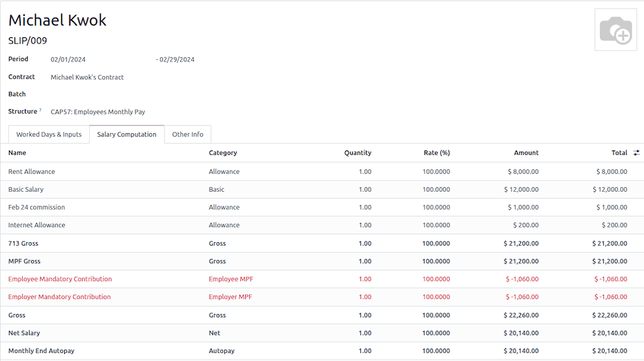Click the Feb 24 commission line
Image resolution: width=644 pixels, height=361 pixels.
pyautogui.click(x=37, y=208)
